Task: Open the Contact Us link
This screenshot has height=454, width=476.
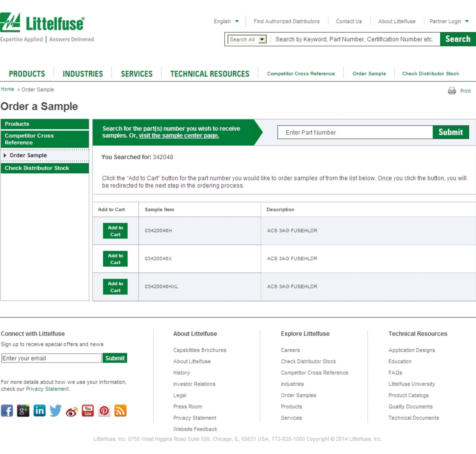Action: pos(349,21)
